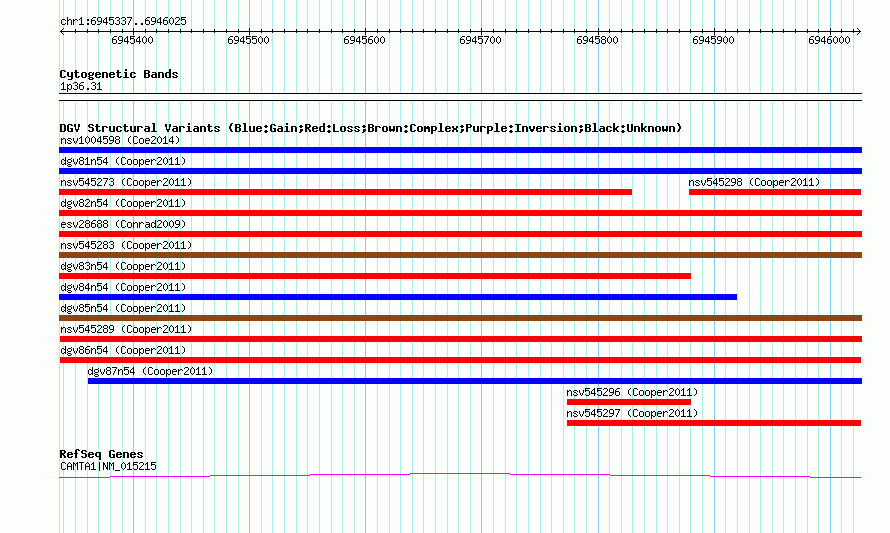Screen dimensions: 890x533
Task: Open the dgv82n54 (Cooper2011) label
Action: coord(123,203)
